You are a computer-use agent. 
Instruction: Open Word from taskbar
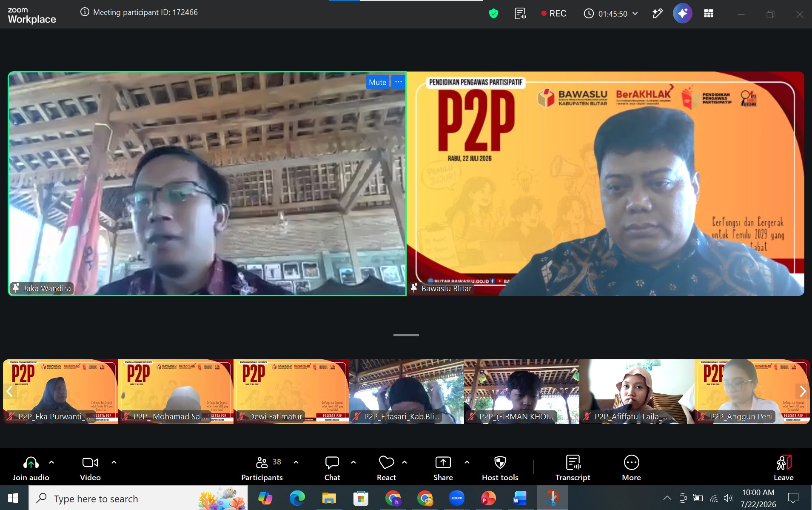[520, 498]
